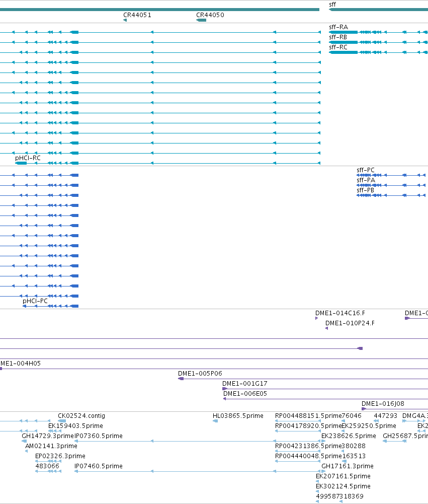Select the EK302124.5prime EST label
This screenshot has height=504, width=428.
343,486
